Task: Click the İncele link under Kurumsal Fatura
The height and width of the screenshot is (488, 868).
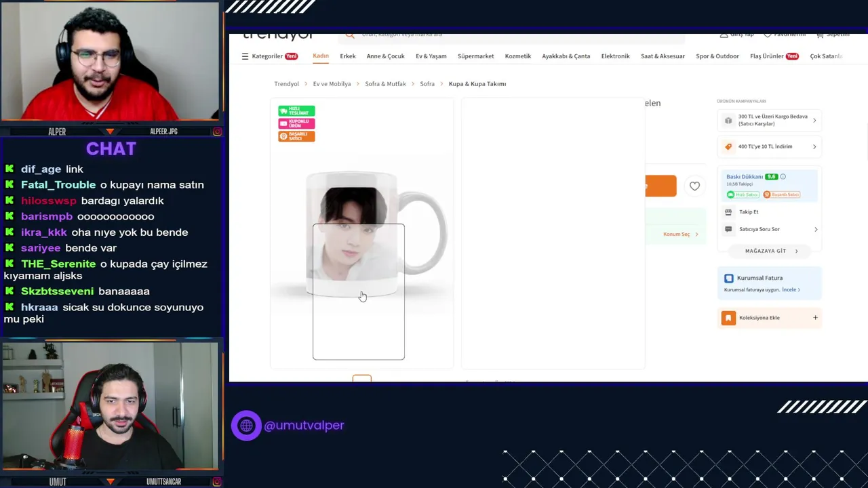Action: (x=791, y=290)
